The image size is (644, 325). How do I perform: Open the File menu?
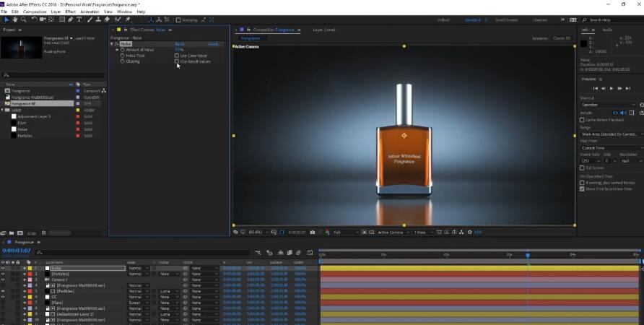pyautogui.click(x=4, y=12)
